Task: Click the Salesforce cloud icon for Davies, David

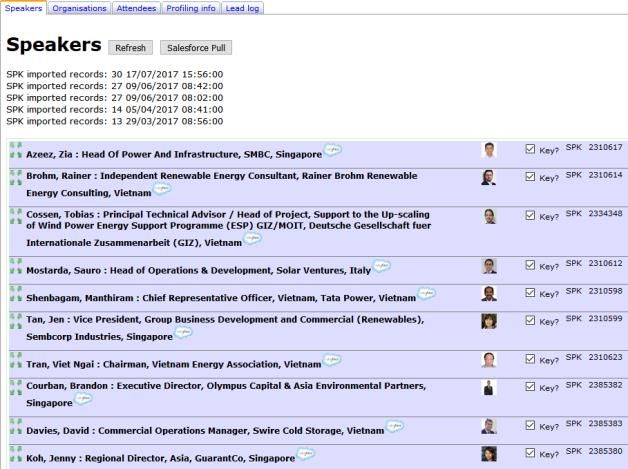Action: [x=395, y=426]
